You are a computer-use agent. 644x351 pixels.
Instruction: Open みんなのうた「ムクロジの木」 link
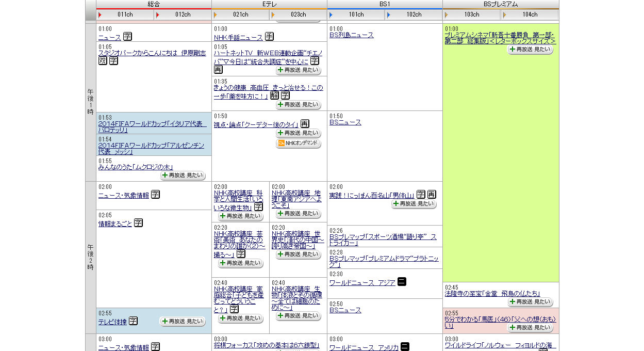click(136, 167)
